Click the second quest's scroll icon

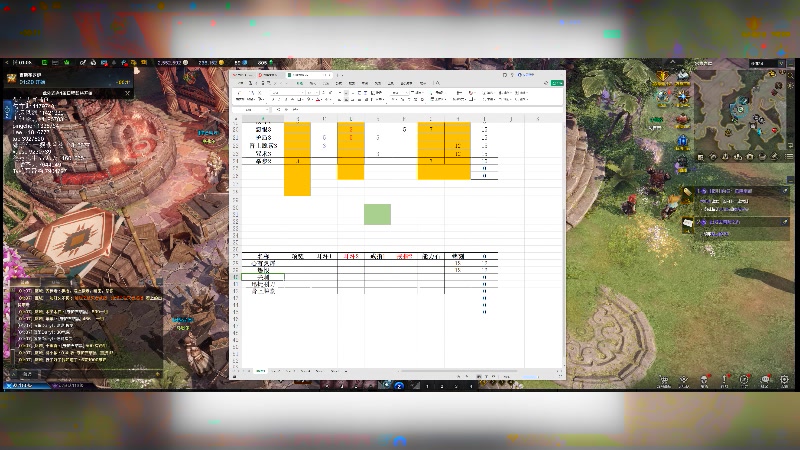click(x=688, y=223)
